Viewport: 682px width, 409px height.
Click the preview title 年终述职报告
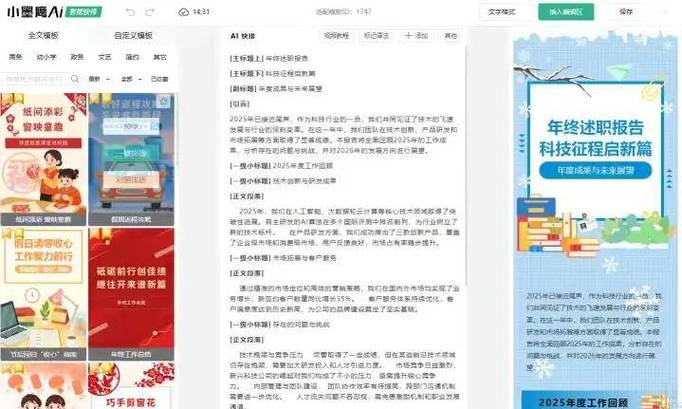click(x=595, y=127)
